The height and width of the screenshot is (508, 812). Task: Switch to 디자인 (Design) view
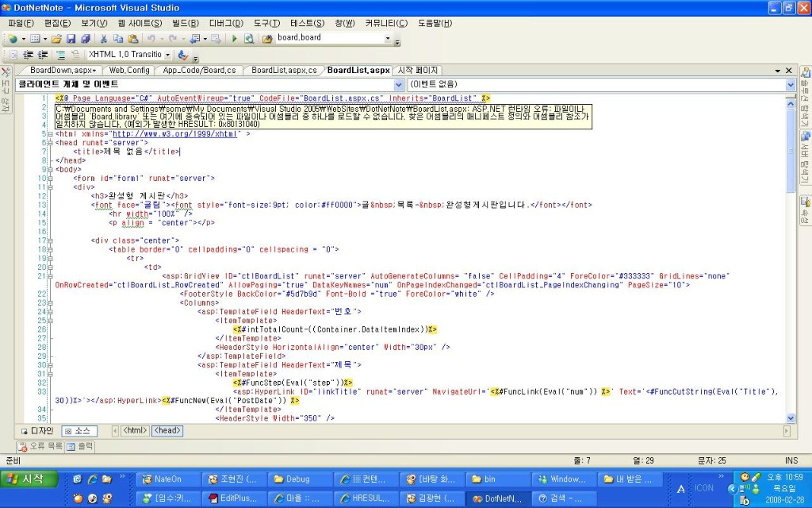coord(37,431)
